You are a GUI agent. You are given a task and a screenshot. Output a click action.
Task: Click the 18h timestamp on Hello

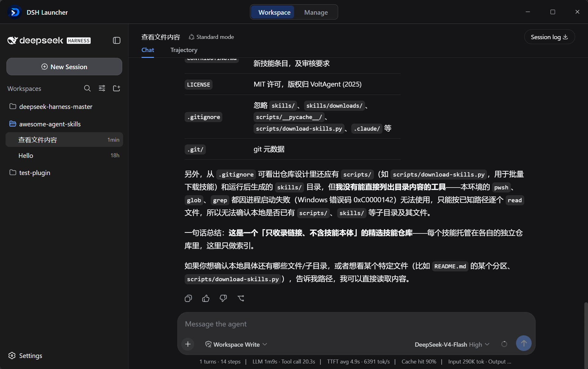pyautogui.click(x=115, y=155)
